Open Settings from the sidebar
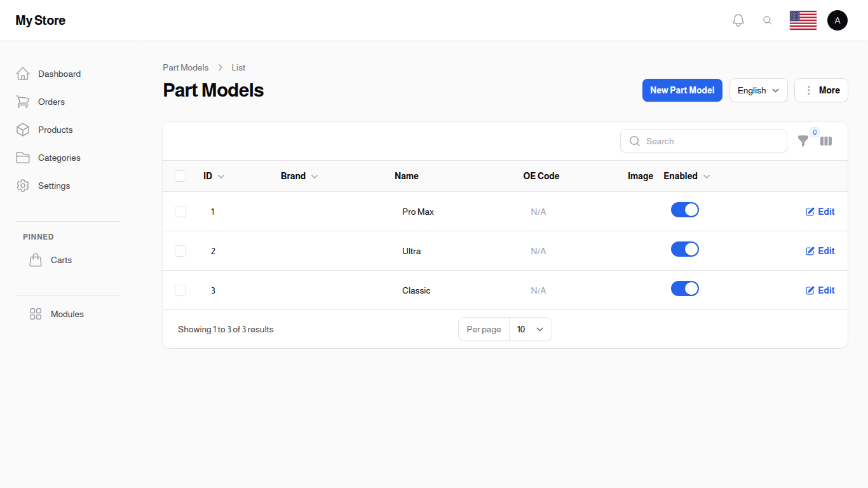The image size is (868, 488). [23, 186]
